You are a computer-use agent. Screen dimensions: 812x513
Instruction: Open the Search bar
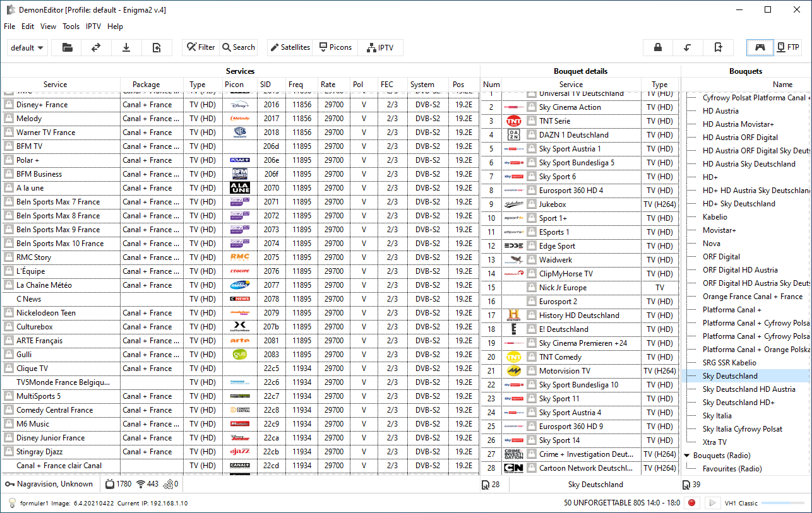click(238, 47)
